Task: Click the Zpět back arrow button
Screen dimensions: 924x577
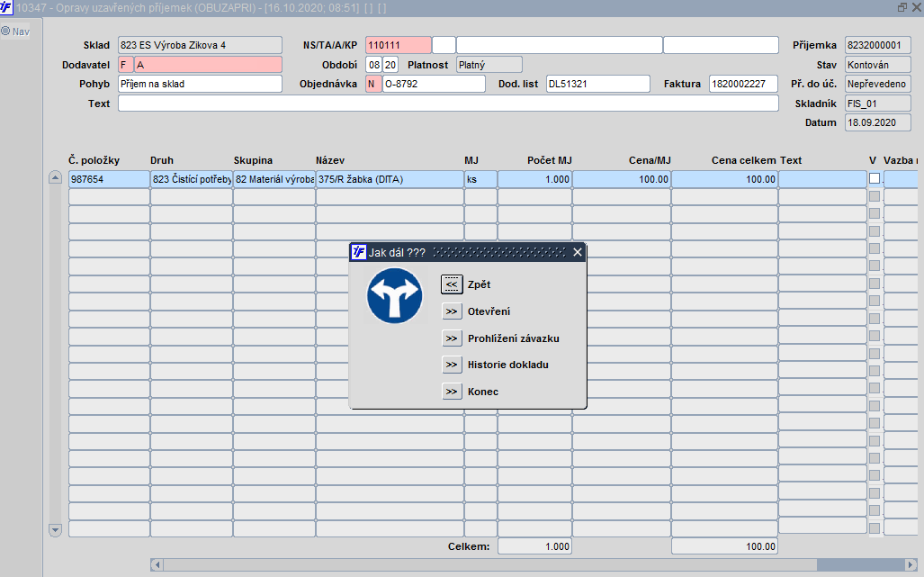Action: pos(452,284)
